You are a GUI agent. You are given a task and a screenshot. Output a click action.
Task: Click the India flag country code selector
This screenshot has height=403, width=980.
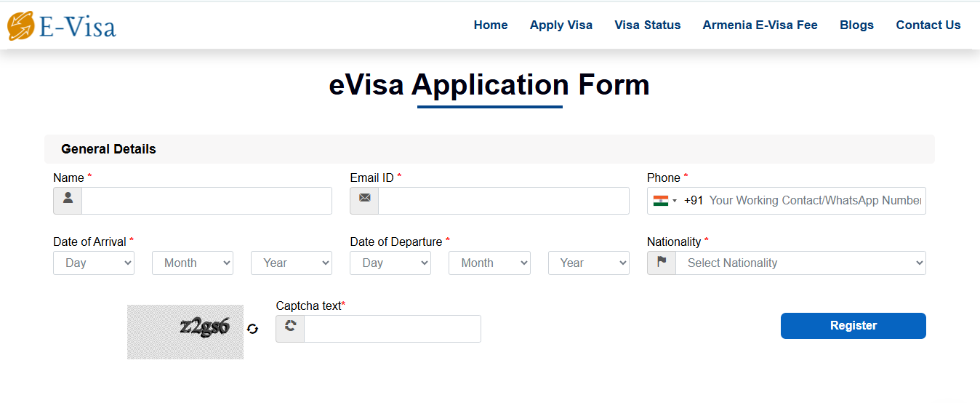tap(664, 201)
